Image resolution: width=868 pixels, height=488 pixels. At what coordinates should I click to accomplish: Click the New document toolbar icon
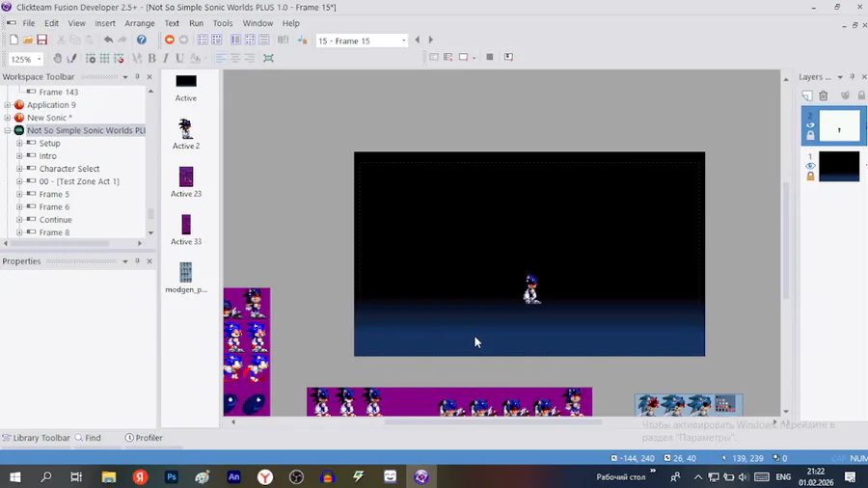(x=14, y=40)
